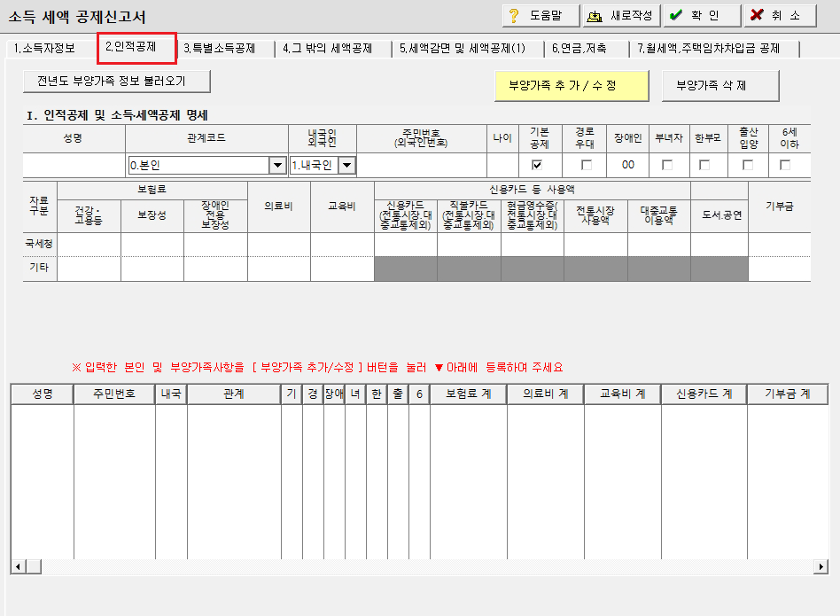
Task: Uncheck the 기본공제 checkbox
Action: [x=537, y=165]
